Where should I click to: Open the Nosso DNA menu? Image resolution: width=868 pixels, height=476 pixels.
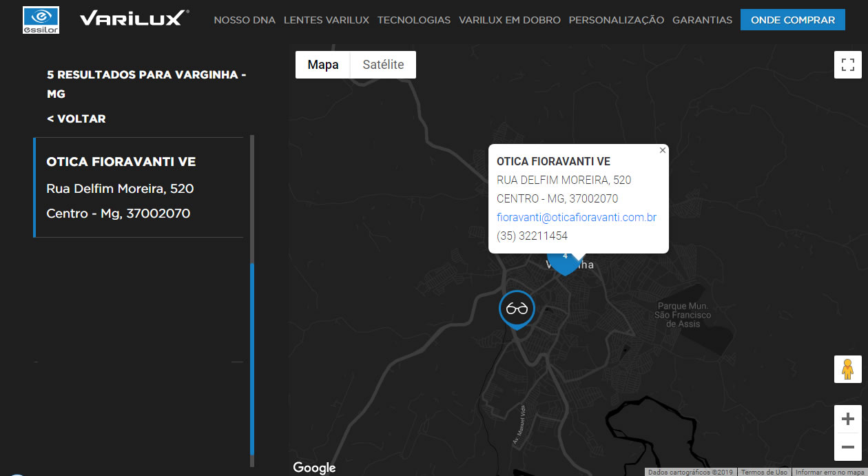tap(245, 20)
